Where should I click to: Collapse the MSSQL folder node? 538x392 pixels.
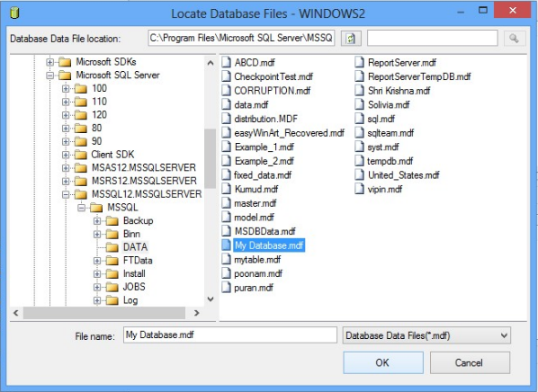(82, 208)
